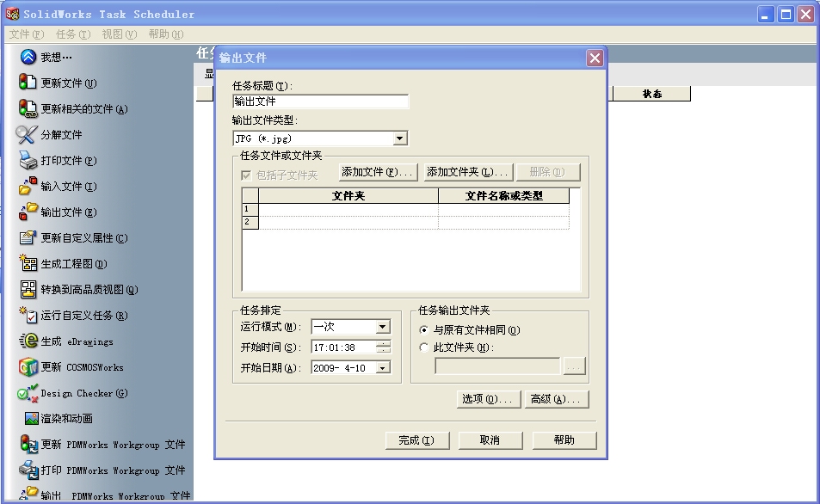
Task: Maximize the SolidWorks Task Scheduler window
Action: pos(786,14)
